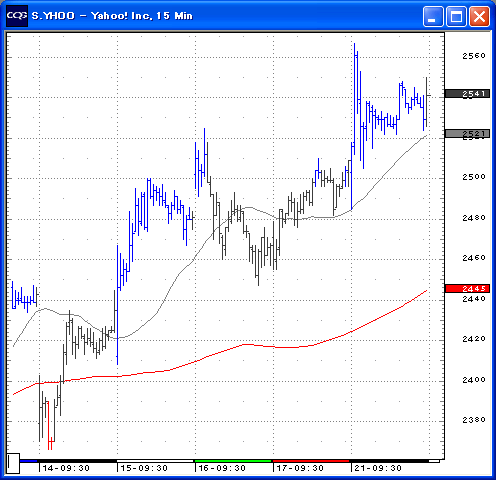The image size is (496, 480).
Task: Click the white session segment on time axis
Action: [x=155, y=461]
